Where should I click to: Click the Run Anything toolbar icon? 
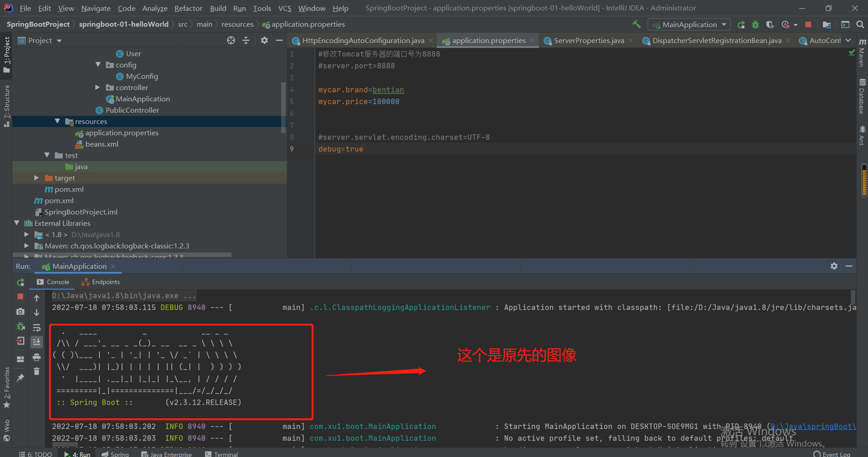[x=845, y=24]
